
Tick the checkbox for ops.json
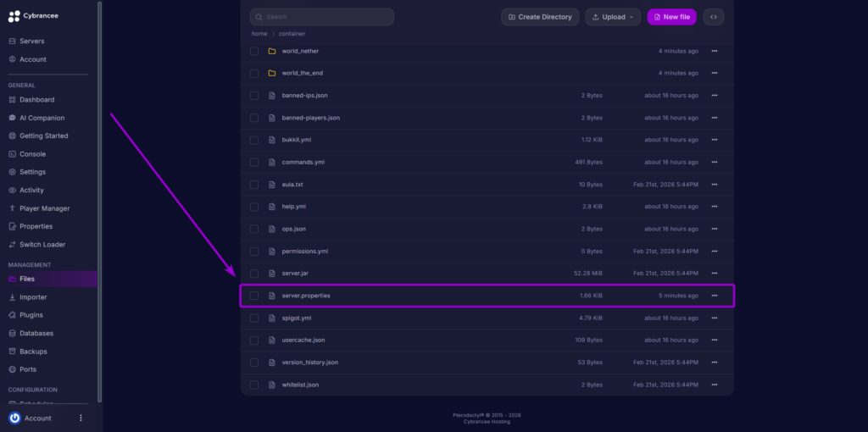click(254, 229)
